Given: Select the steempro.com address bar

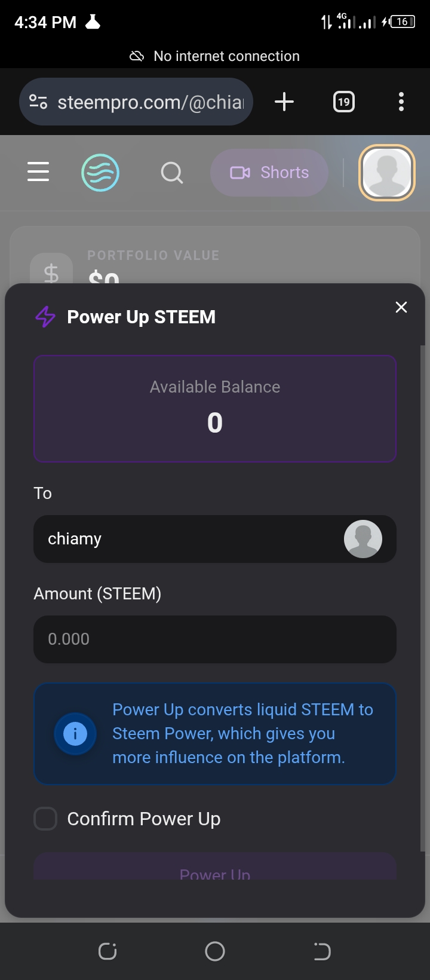Looking at the screenshot, I should pyautogui.click(x=136, y=102).
